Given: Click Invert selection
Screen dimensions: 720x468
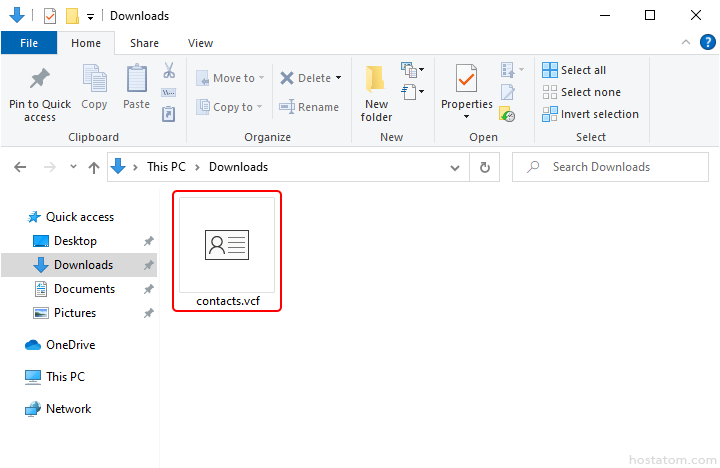Looking at the screenshot, I should coord(590,114).
